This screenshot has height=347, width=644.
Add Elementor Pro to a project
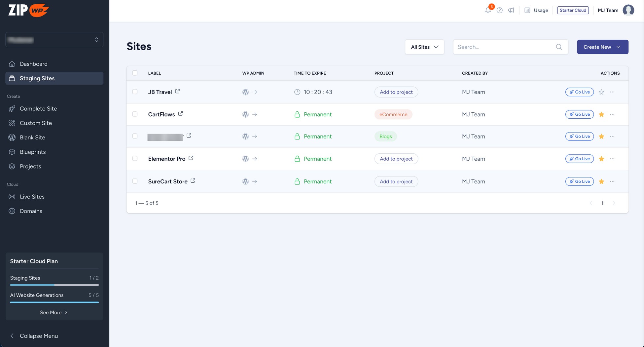[396, 159]
